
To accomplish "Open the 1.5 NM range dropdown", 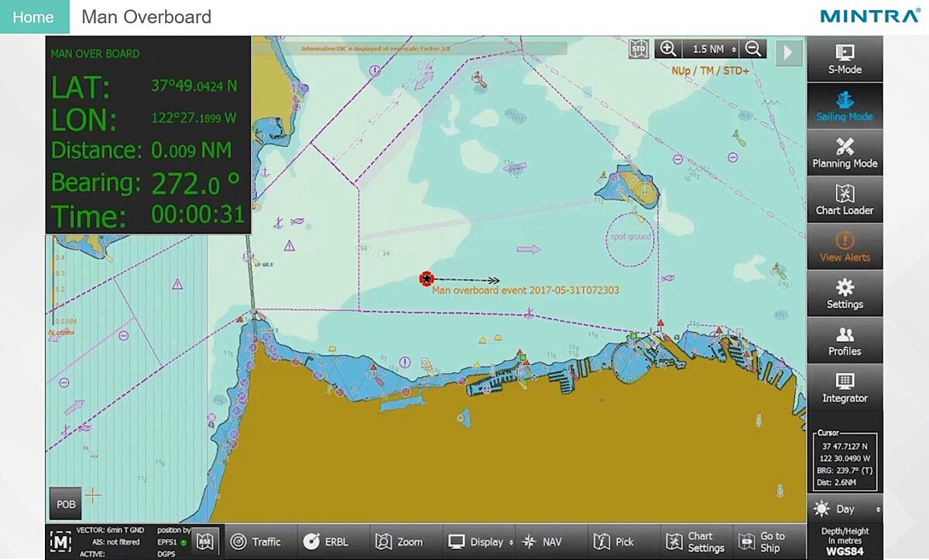I will click(x=711, y=49).
